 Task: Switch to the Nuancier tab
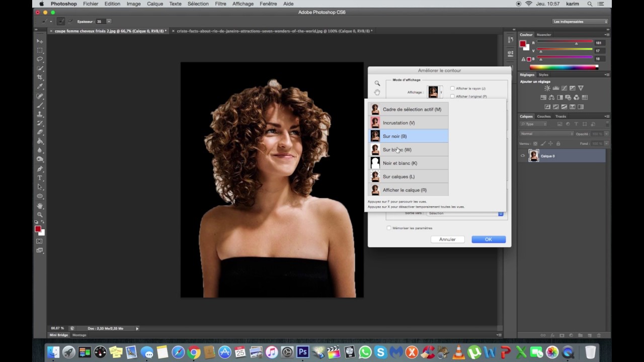[544, 35]
